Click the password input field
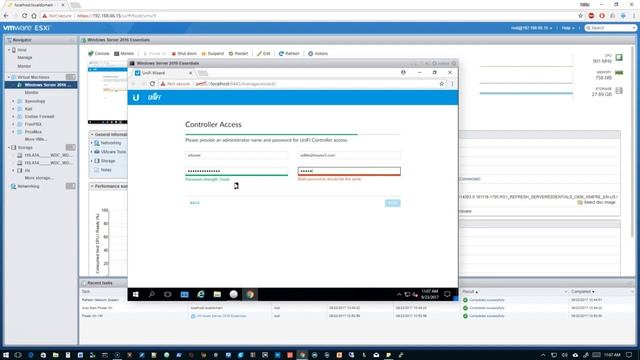 coord(236,171)
